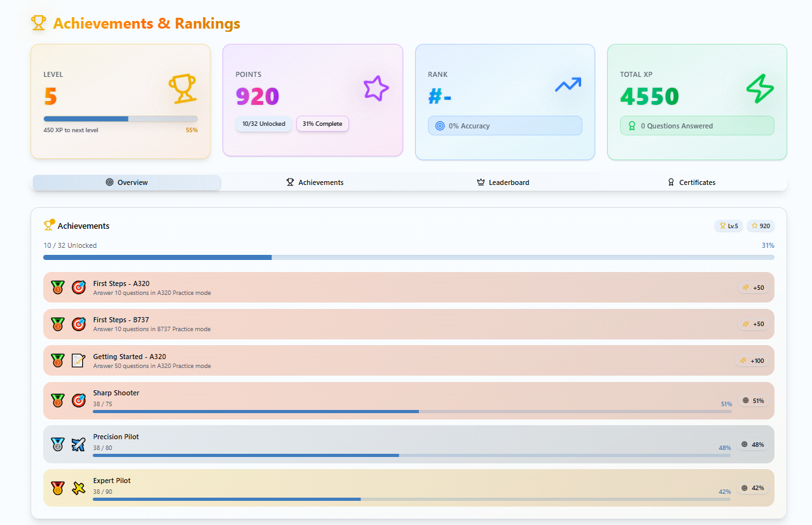The height and width of the screenshot is (525, 812).
Task: Click the trophy icon on Achievements tab
Action: point(290,182)
